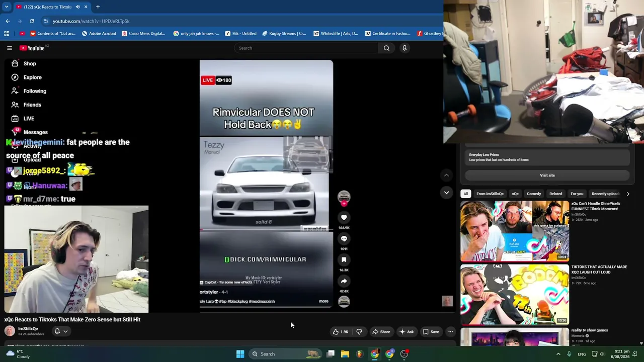Screen dimensions: 644x362
Task: Open the 'Flik - Untitled' bookmark
Action: coord(240,34)
